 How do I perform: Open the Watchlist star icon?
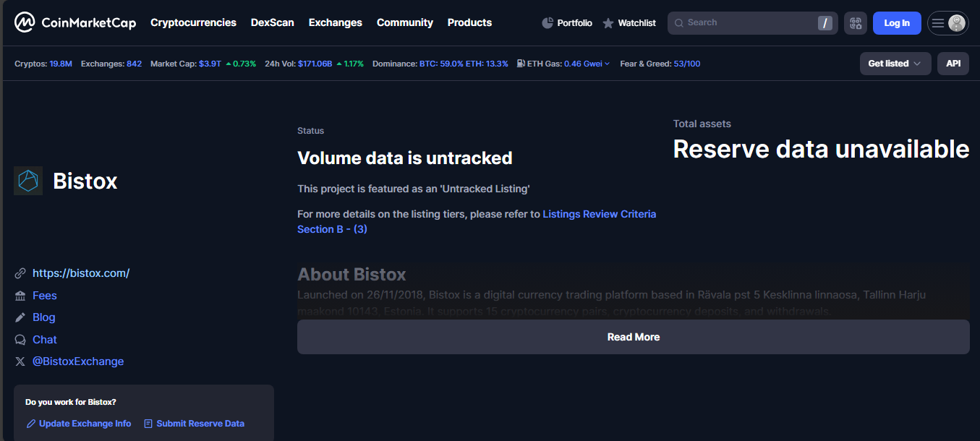608,23
